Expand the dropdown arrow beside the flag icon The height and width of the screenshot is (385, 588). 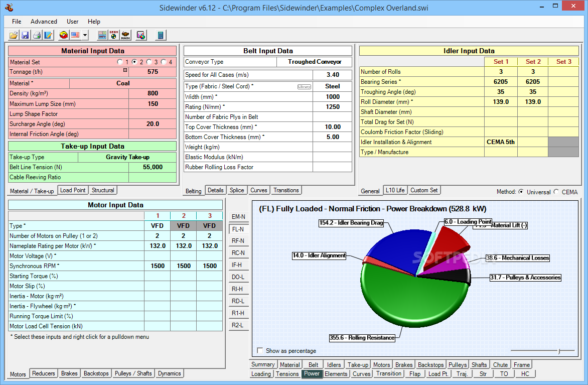(x=85, y=35)
